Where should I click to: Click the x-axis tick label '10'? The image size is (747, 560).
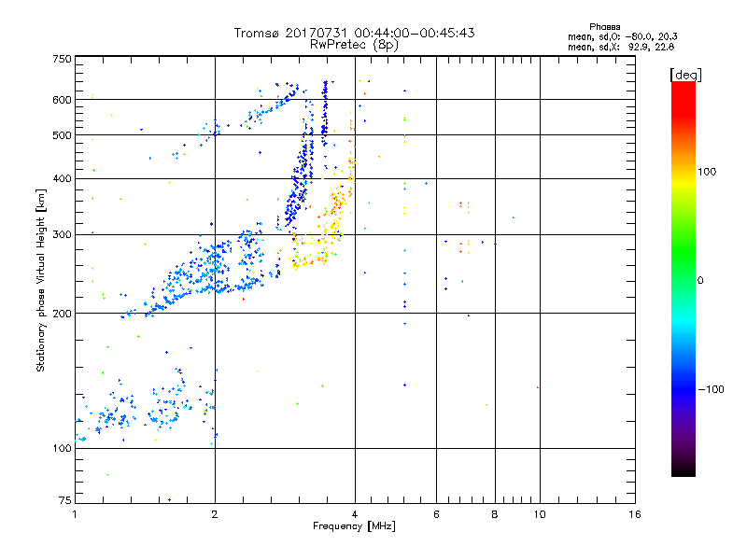[x=540, y=514]
